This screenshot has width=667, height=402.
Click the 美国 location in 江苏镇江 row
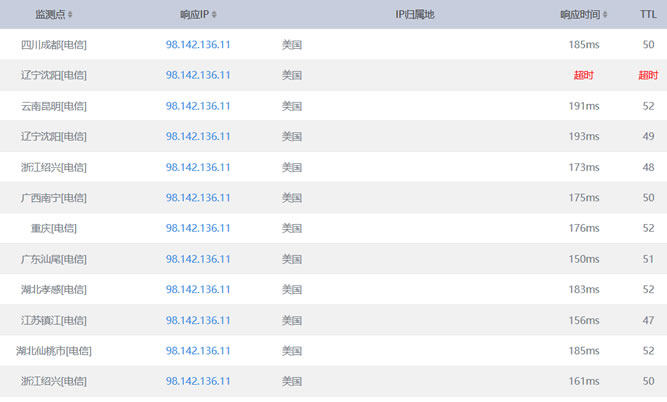point(292,320)
